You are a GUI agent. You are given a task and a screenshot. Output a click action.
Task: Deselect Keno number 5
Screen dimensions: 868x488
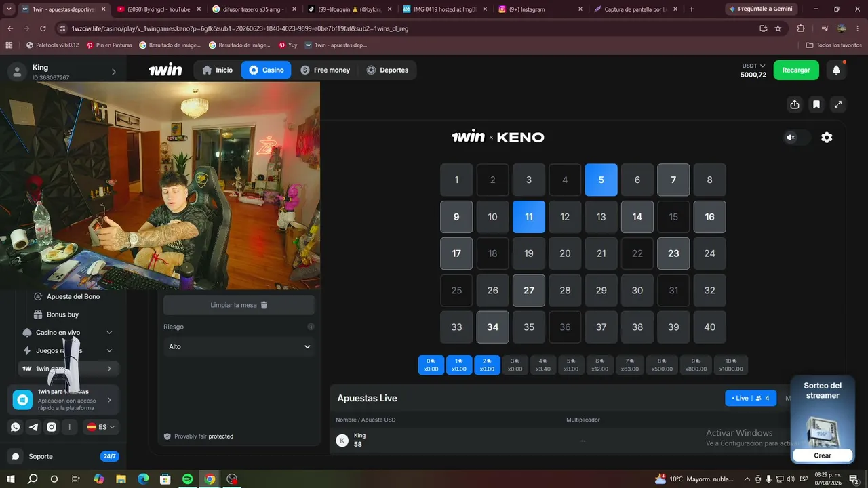[x=601, y=180]
